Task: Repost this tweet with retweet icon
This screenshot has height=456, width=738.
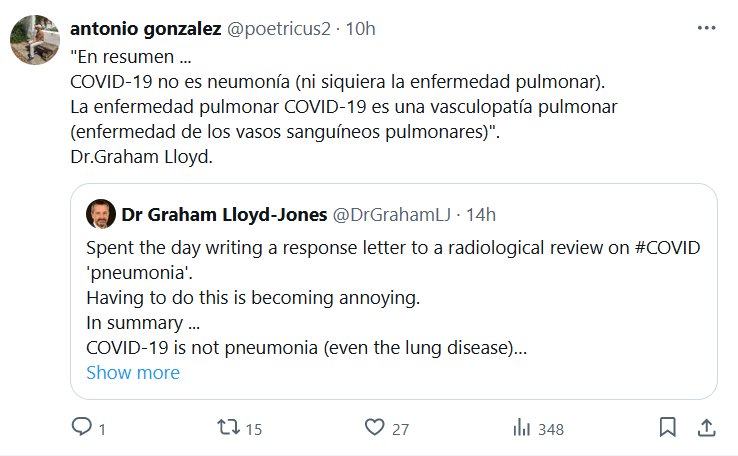Action: pyautogui.click(x=229, y=428)
